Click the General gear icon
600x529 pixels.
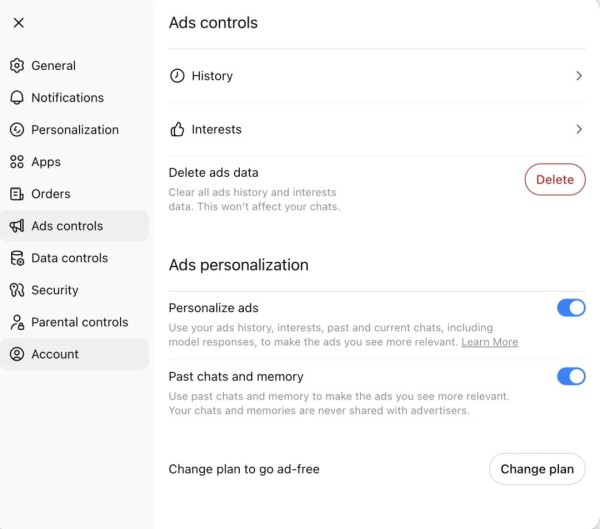[x=17, y=66]
